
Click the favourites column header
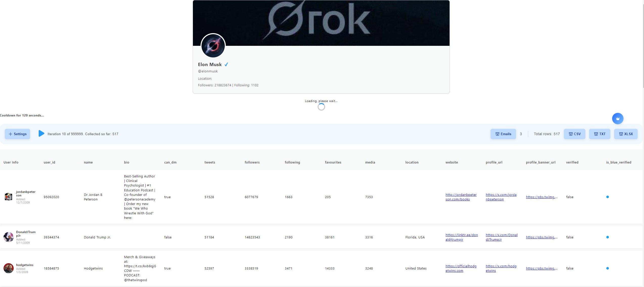[333, 162]
